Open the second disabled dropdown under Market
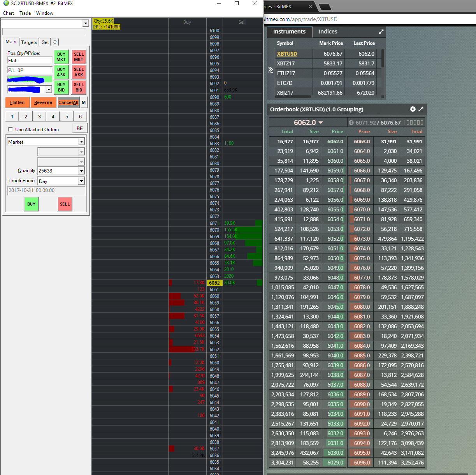 [81, 162]
